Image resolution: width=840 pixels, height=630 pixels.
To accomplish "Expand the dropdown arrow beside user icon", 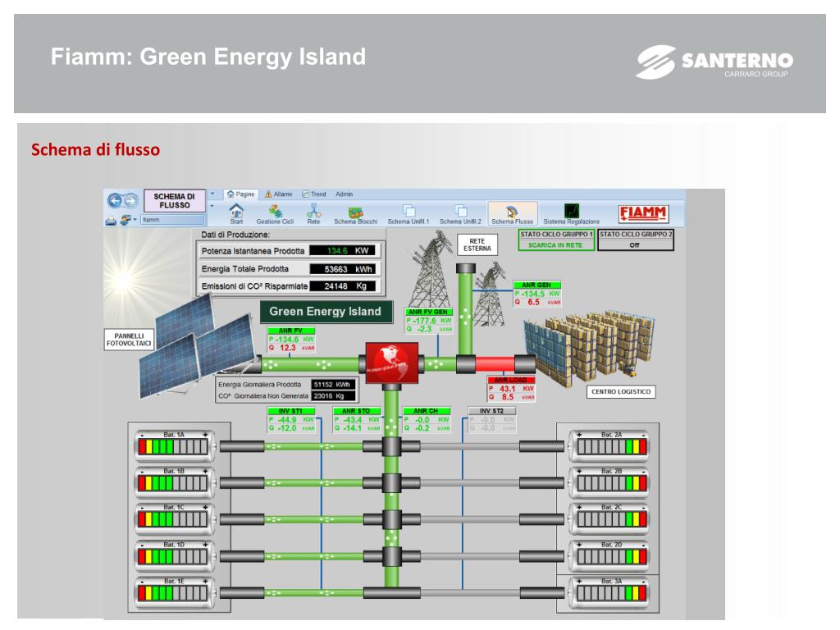I will (x=135, y=220).
